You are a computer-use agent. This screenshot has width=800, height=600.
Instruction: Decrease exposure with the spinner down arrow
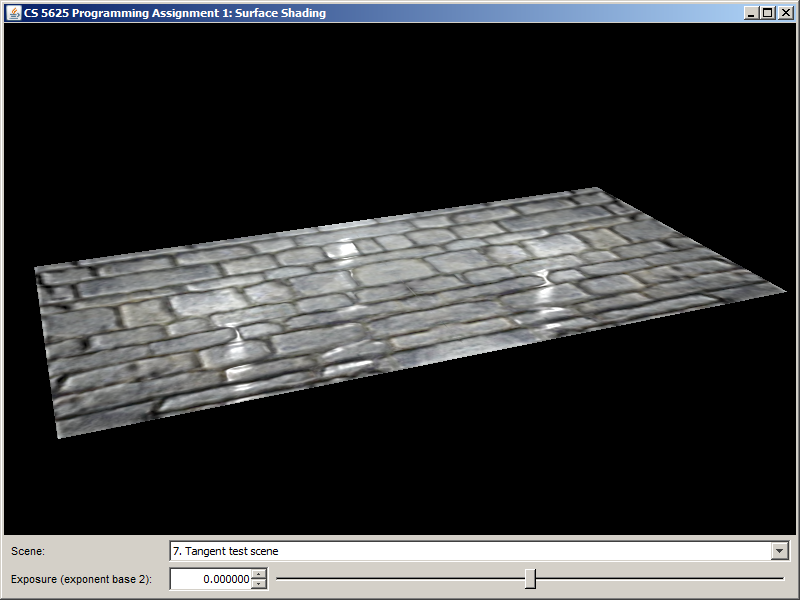[x=260, y=584]
